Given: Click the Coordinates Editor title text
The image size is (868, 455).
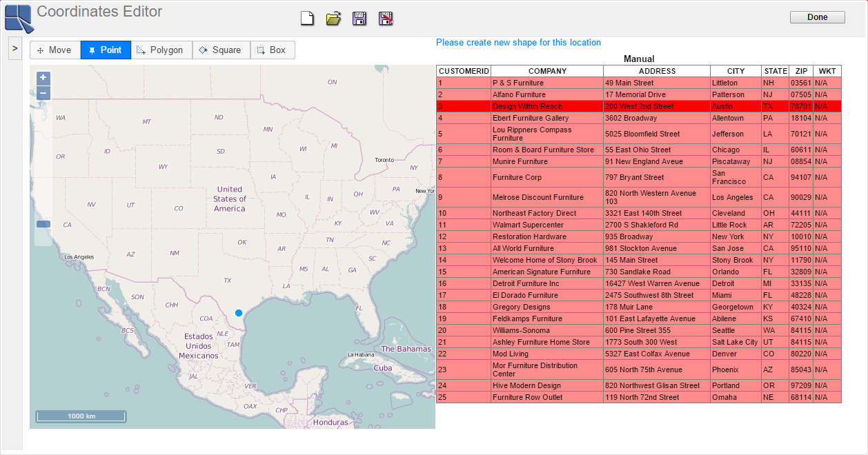Looking at the screenshot, I should [99, 12].
